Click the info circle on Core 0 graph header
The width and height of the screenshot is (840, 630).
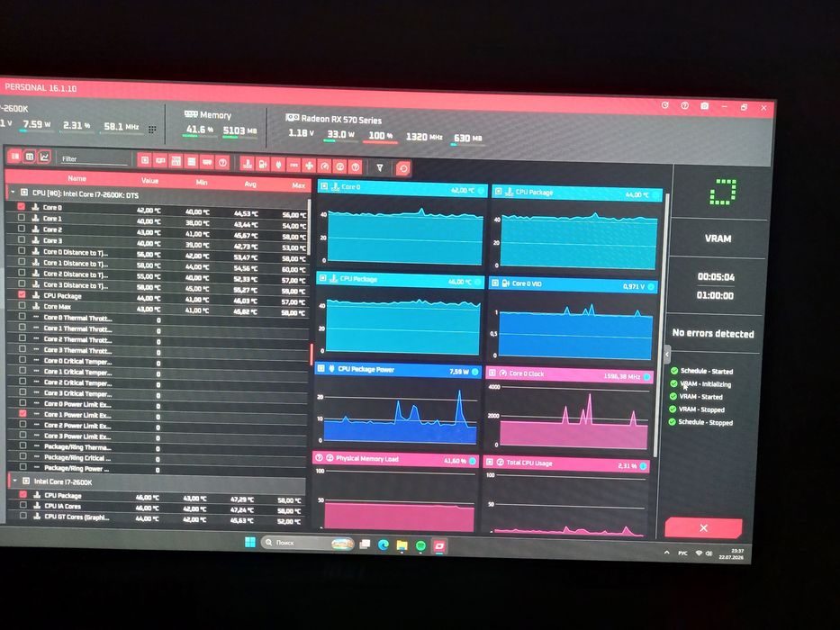click(481, 191)
